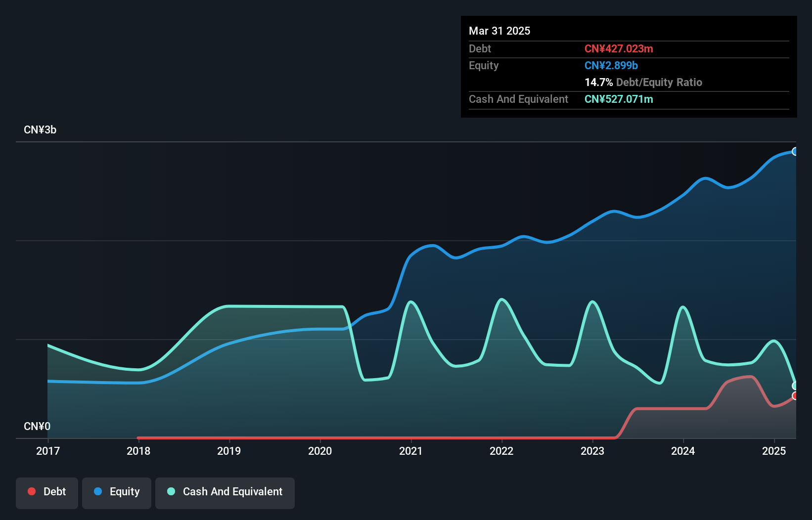The image size is (812, 520).
Task: Click the 2017 axis label
Action: [48, 451]
